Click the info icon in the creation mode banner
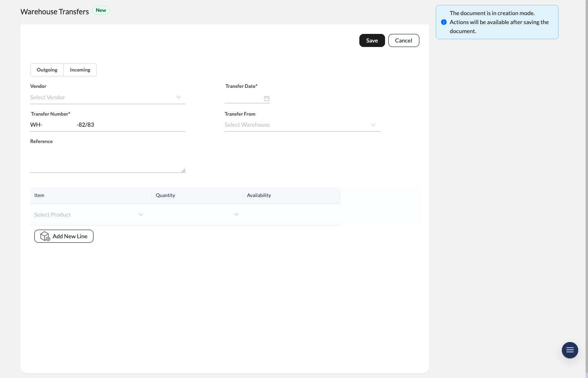This screenshot has width=588, height=378. pos(444,22)
